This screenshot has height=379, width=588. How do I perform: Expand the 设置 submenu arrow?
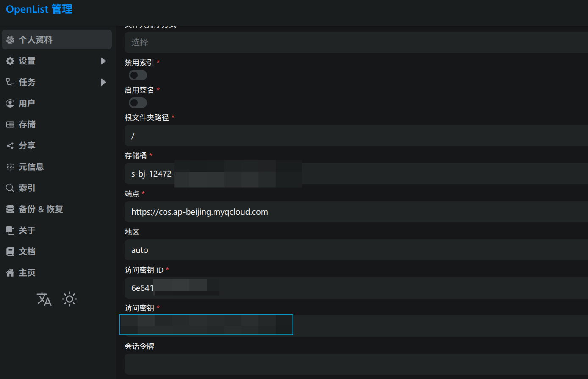pyautogui.click(x=103, y=61)
